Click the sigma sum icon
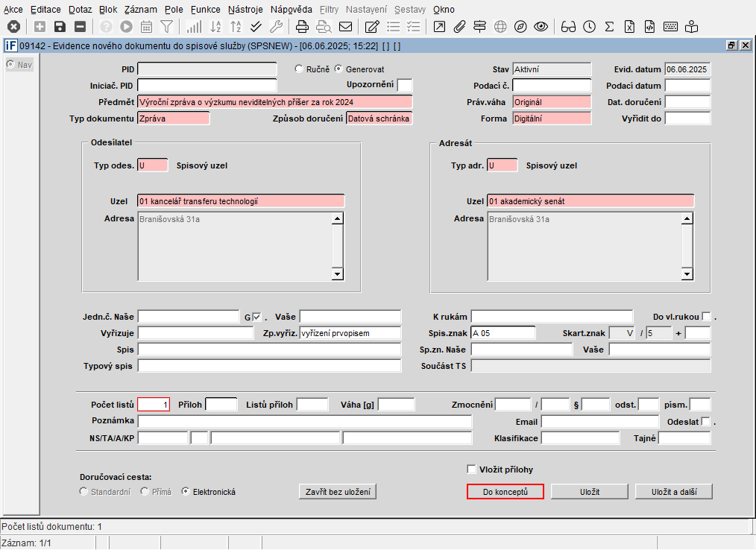 (609, 27)
